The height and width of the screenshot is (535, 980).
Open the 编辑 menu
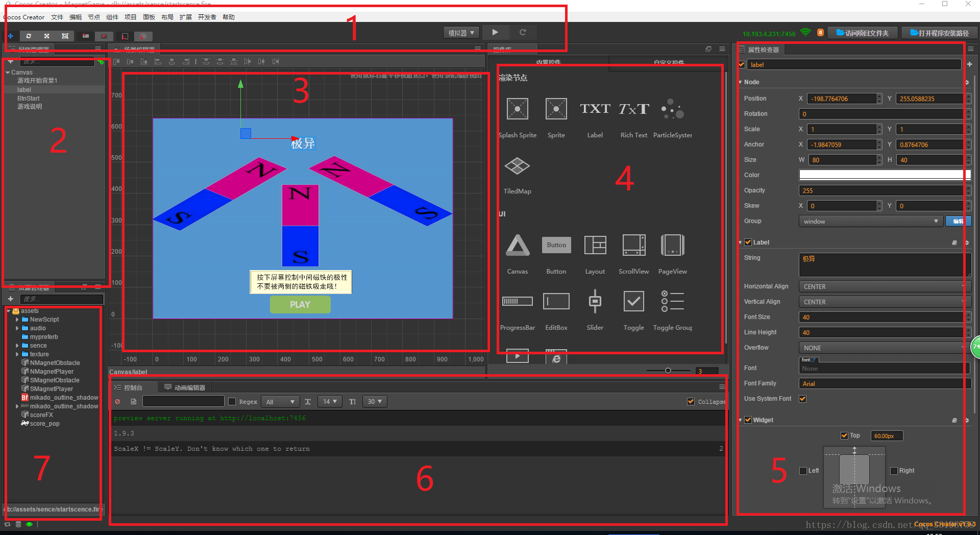(x=76, y=17)
